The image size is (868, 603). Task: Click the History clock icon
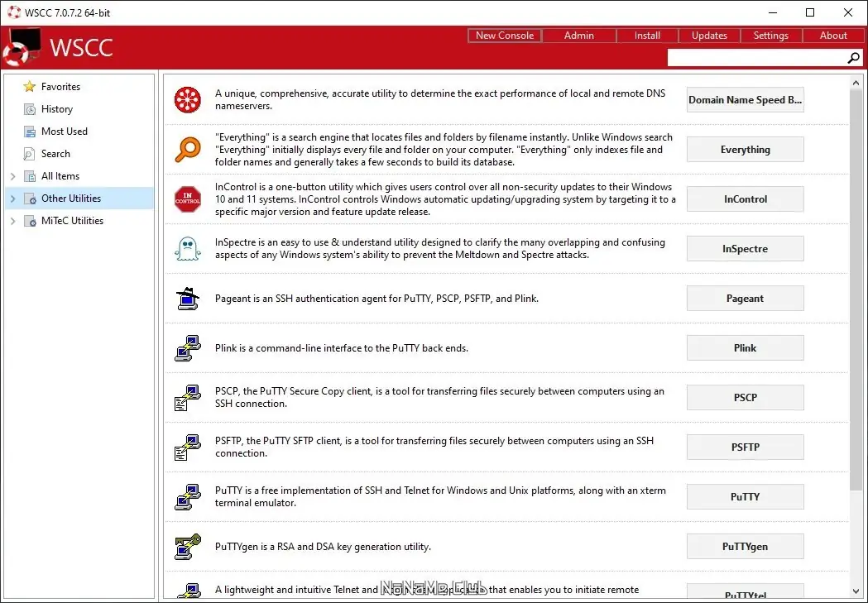29,109
